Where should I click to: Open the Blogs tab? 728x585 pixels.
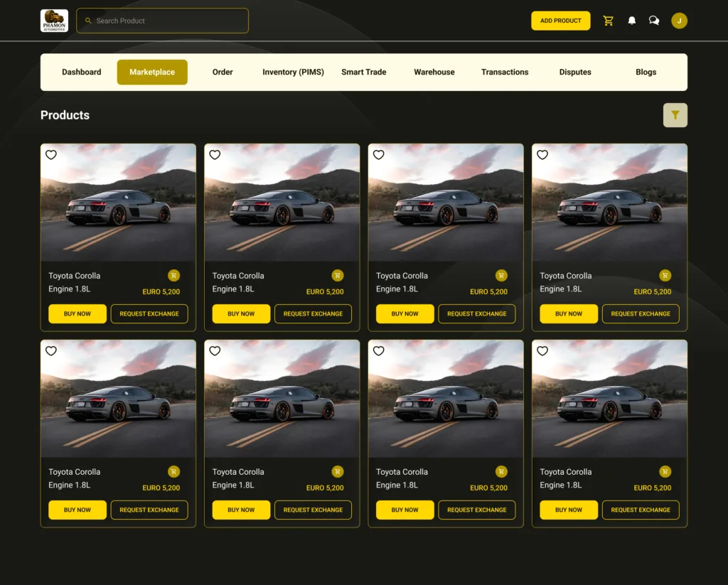646,72
